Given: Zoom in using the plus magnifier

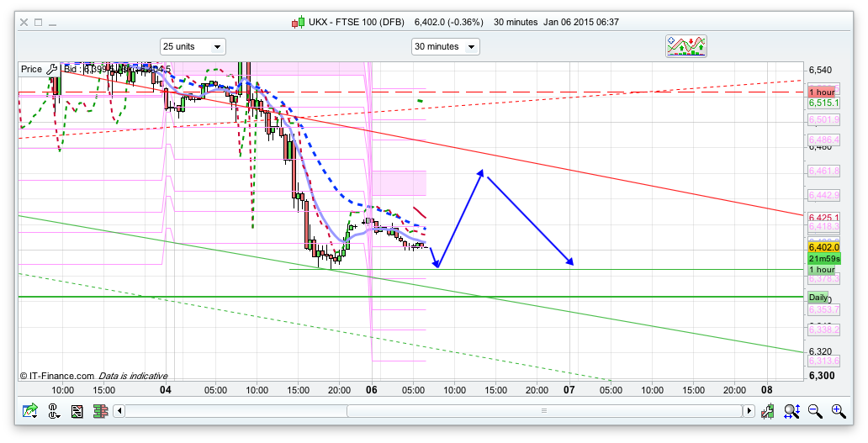Looking at the screenshot, I should (x=839, y=411).
